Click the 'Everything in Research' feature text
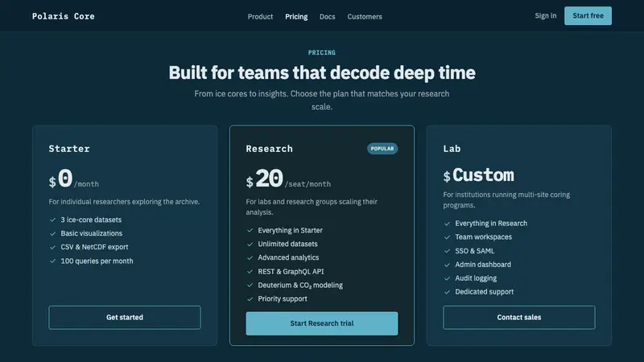The image size is (644, 362). coord(491,224)
